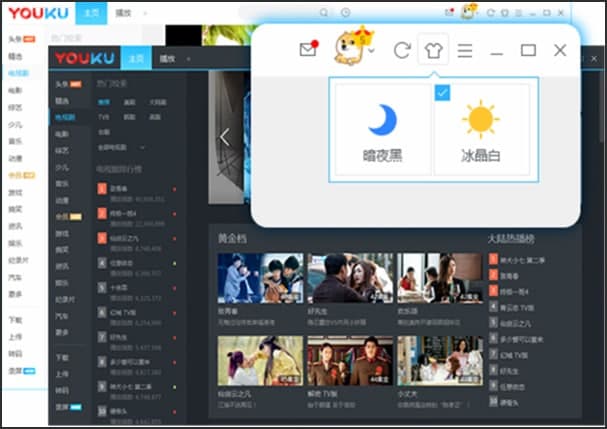The width and height of the screenshot is (607, 429).
Task: Open the skin T-shirt icon
Action: coord(433,50)
